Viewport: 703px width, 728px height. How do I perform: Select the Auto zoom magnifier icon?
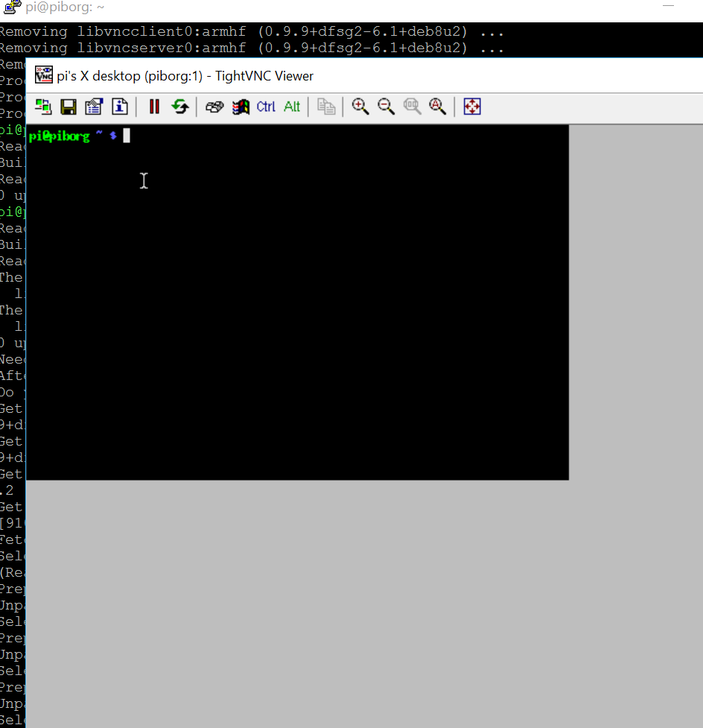[437, 107]
